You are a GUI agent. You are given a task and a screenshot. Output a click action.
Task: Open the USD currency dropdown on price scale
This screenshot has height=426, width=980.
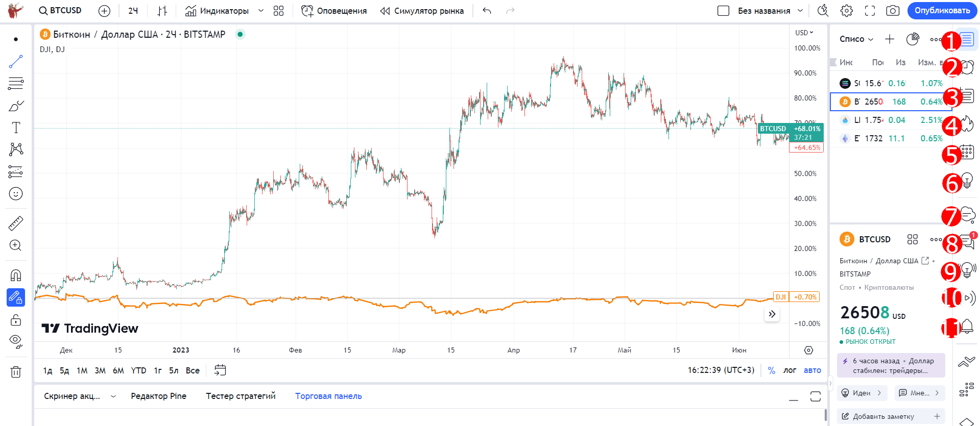coord(804,33)
